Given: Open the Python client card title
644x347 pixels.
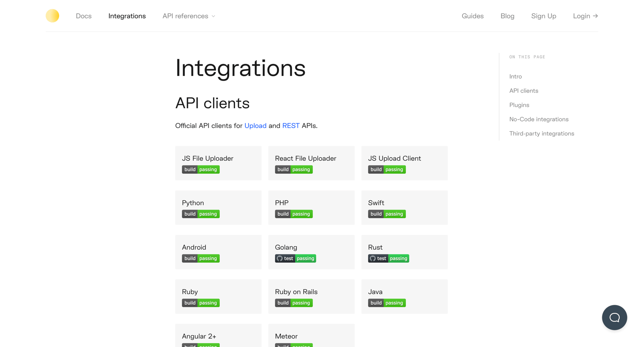Looking at the screenshot, I should pos(193,203).
